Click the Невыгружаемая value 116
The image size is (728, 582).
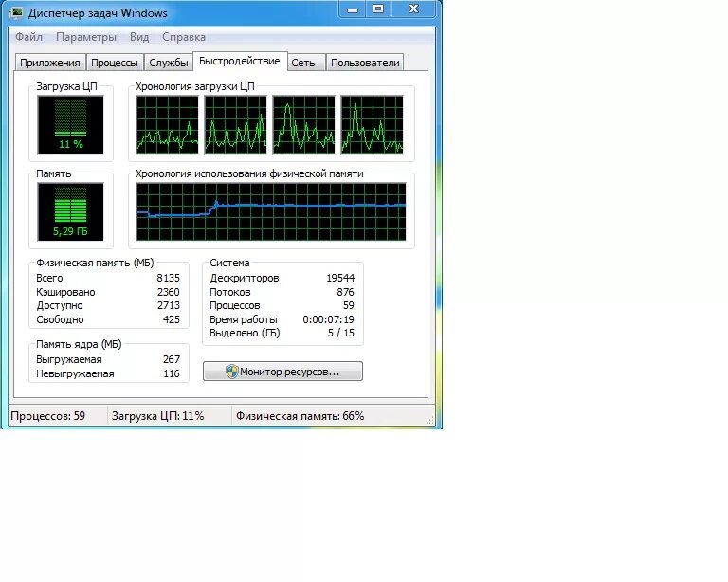[172, 373]
